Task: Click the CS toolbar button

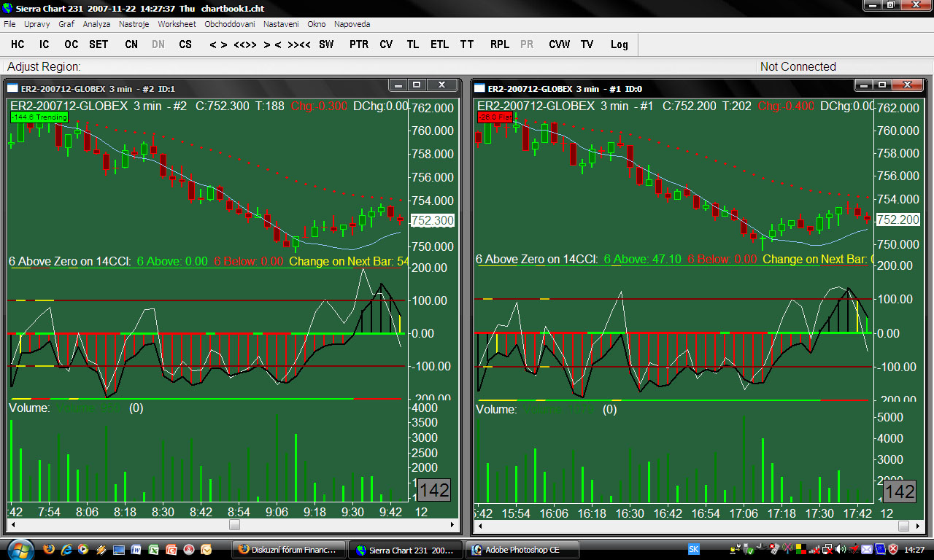Action: (x=185, y=44)
